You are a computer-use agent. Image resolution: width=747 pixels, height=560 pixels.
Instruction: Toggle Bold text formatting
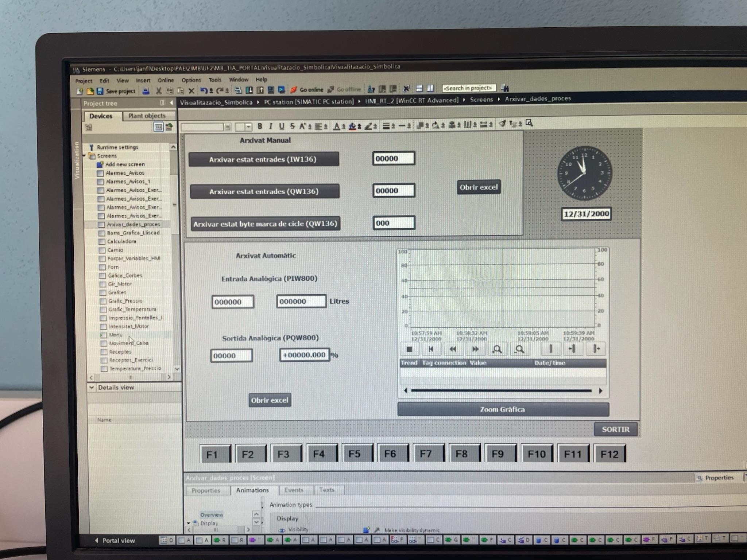coord(260,126)
